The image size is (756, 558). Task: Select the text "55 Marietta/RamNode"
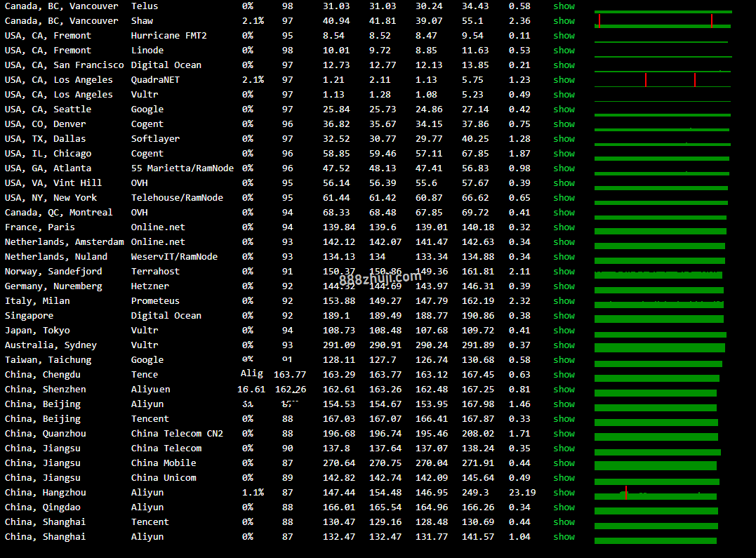pos(183,168)
